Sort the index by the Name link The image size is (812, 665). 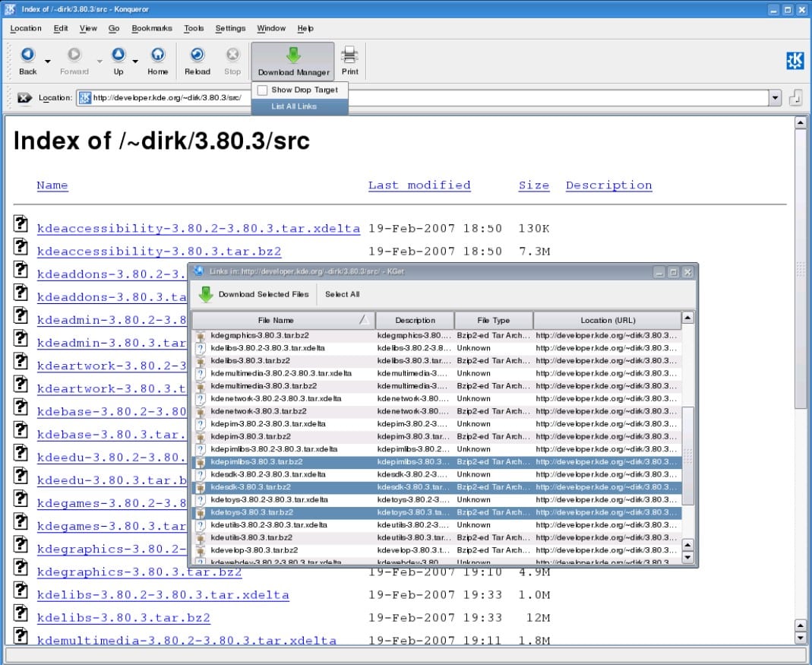52,185
